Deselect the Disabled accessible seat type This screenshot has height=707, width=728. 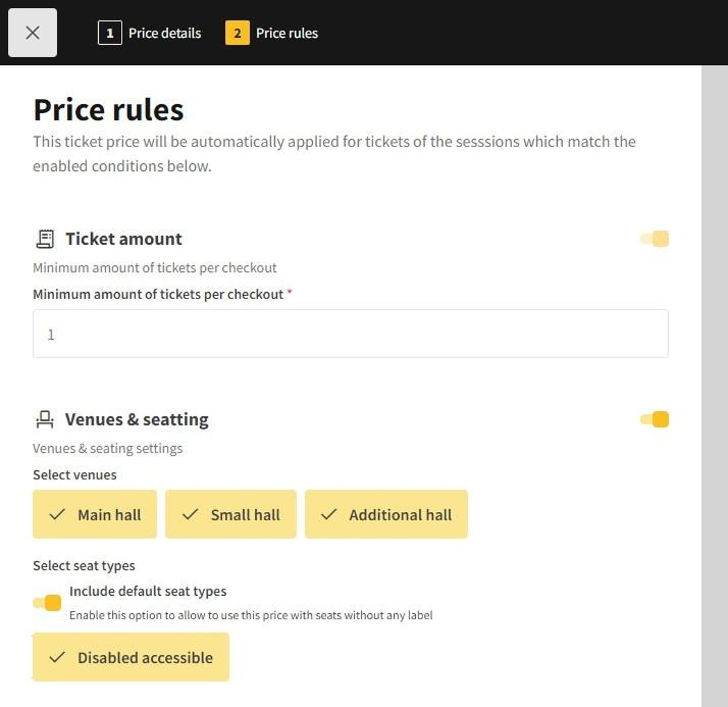click(x=131, y=657)
